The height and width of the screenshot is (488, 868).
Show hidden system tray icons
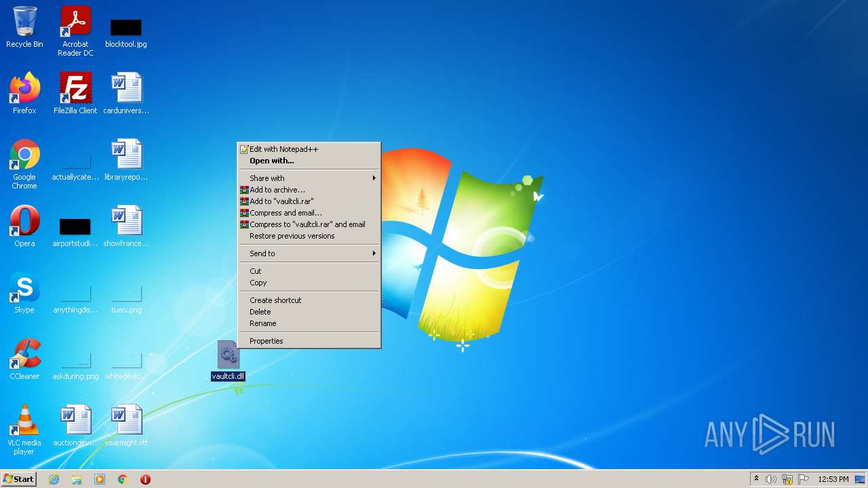(757, 479)
